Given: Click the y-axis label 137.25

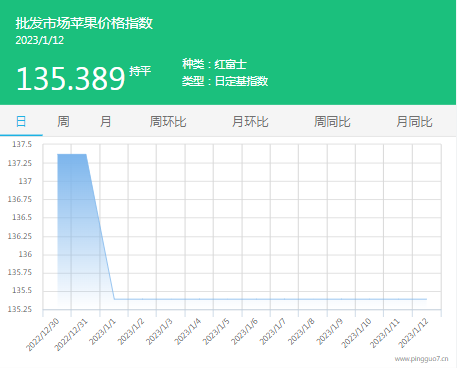Looking at the screenshot, I should 20,163.
